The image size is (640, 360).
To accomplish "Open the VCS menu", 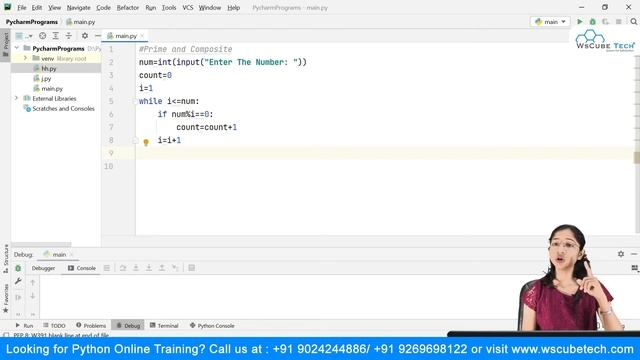I will click(188, 8).
